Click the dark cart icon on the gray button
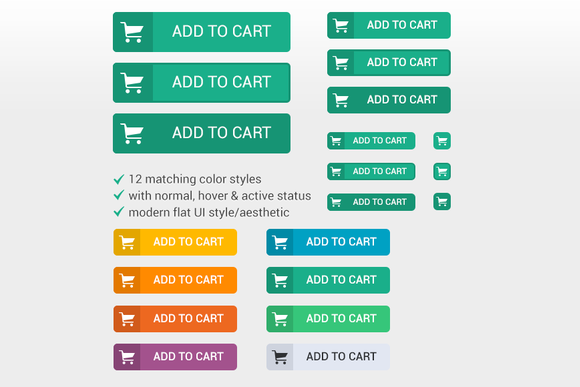Screen dimensions: 580x387 (280, 357)
